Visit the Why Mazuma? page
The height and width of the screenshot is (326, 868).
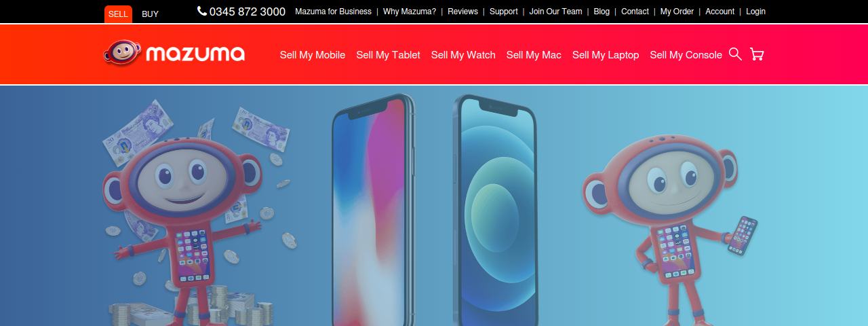(410, 12)
